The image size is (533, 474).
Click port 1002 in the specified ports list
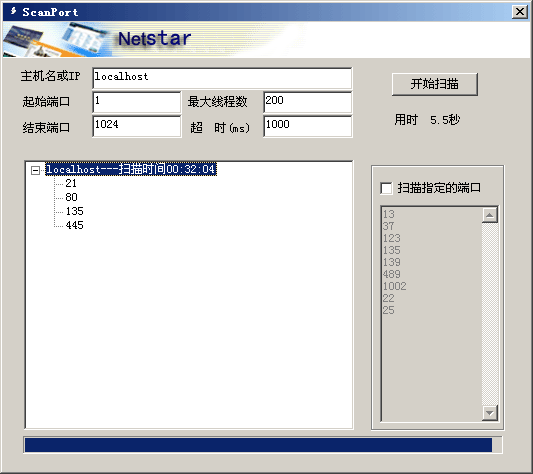pyautogui.click(x=394, y=286)
